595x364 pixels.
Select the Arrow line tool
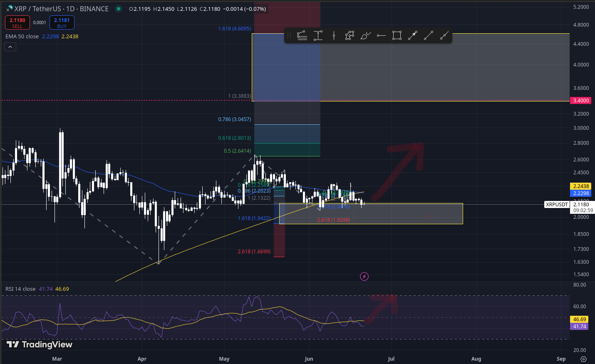(x=413, y=36)
